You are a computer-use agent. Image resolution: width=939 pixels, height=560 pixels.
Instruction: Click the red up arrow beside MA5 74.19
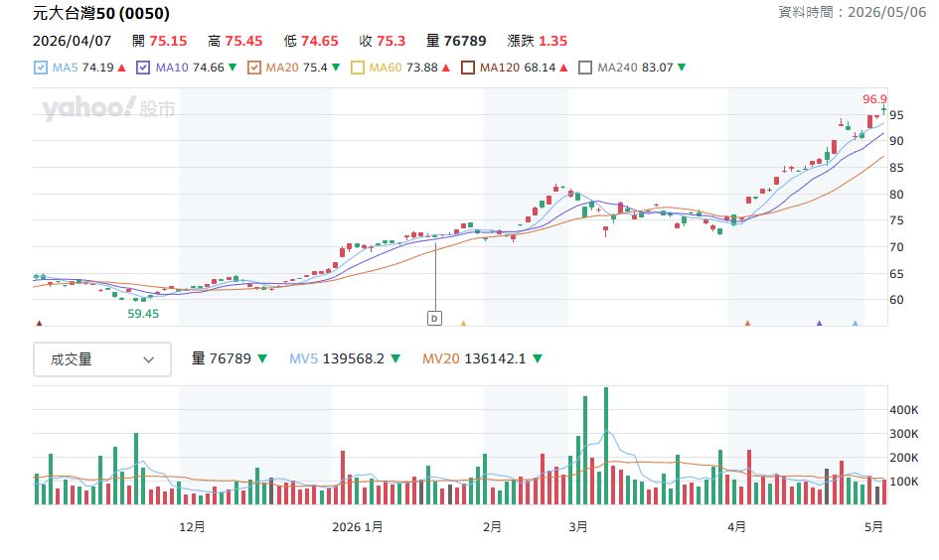121,68
